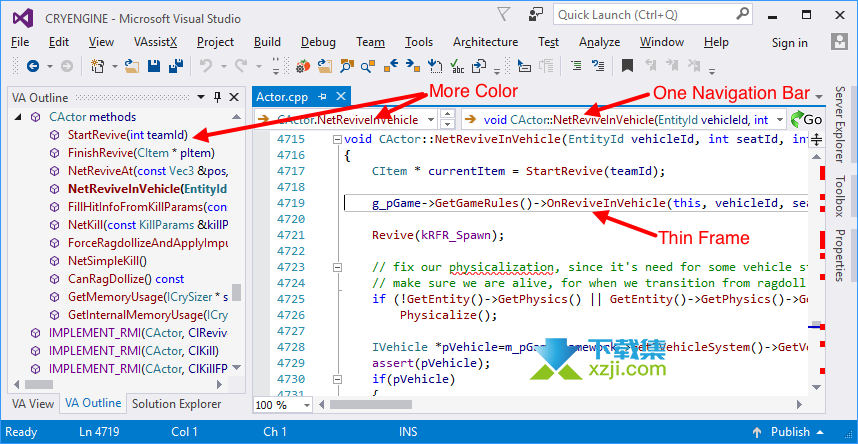Open the Server Explorer side tab
Screen dimensions: 858x444
pos(840,124)
